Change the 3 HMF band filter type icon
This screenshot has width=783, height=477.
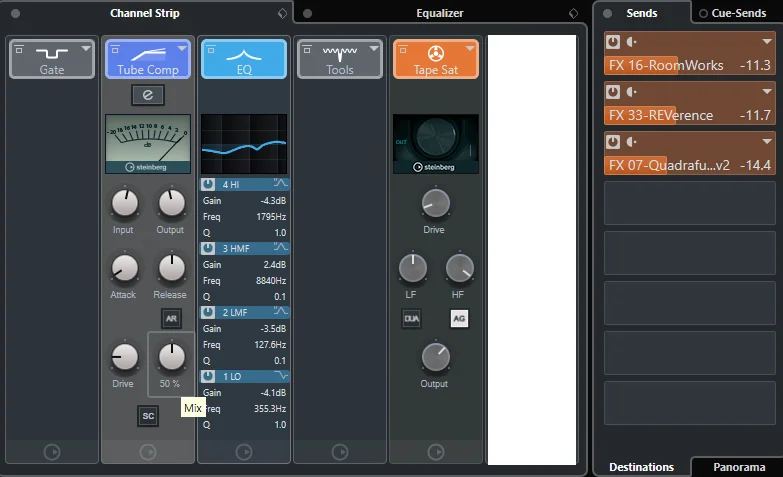(280, 247)
